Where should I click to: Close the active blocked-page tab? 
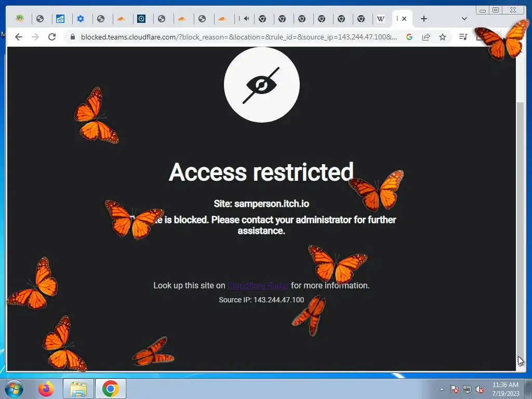tap(404, 19)
